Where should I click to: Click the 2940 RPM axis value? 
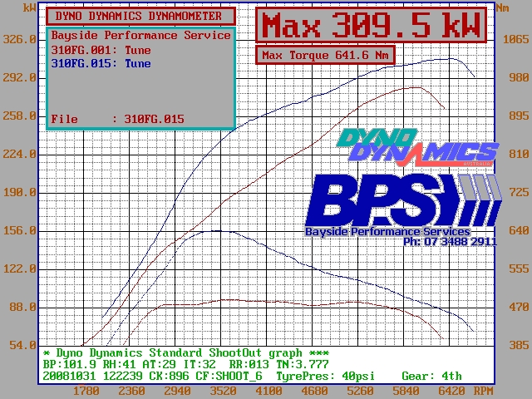[177, 392]
